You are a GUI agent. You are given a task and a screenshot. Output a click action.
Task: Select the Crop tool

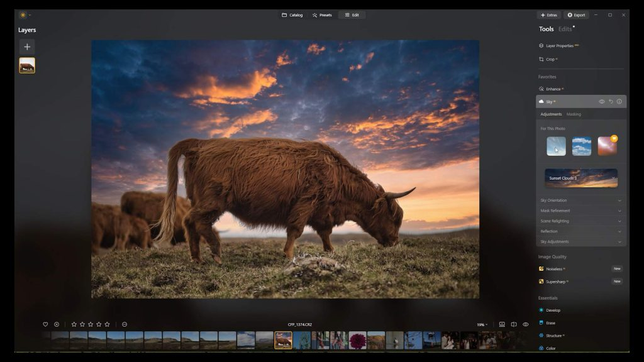pos(552,59)
